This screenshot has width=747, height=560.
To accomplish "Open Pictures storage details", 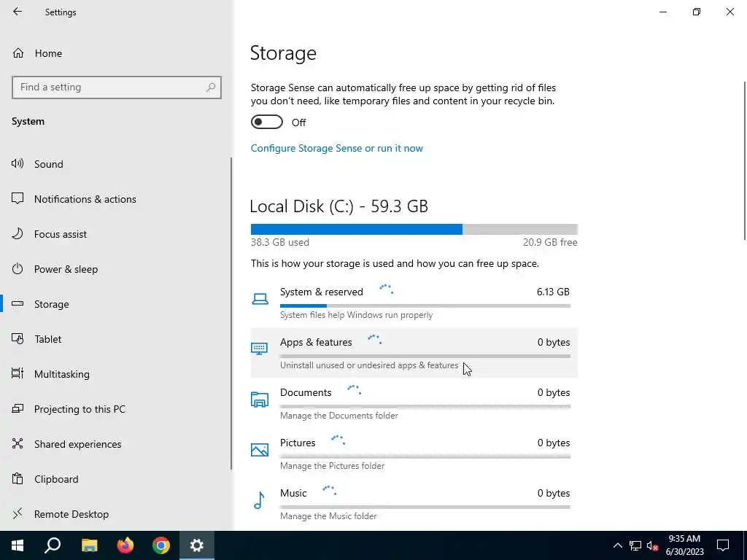I will (414, 454).
